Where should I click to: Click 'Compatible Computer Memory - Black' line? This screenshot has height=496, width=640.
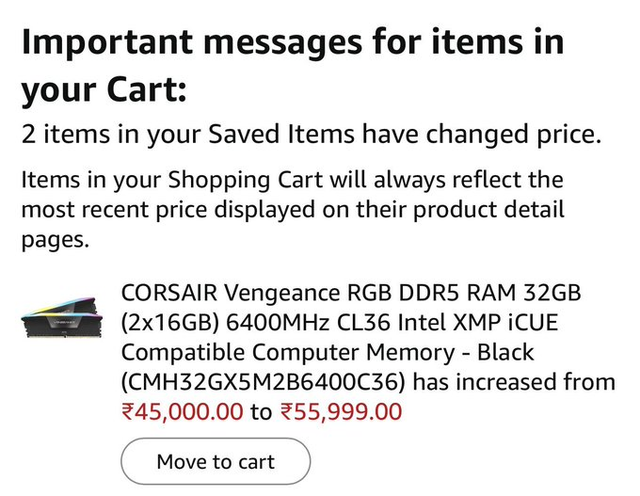click(x=328, y=353)
